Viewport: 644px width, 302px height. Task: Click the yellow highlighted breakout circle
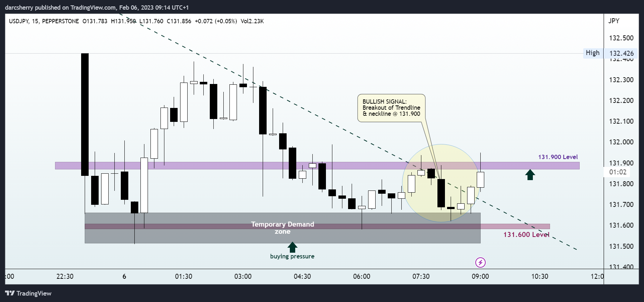coord(441,183)
